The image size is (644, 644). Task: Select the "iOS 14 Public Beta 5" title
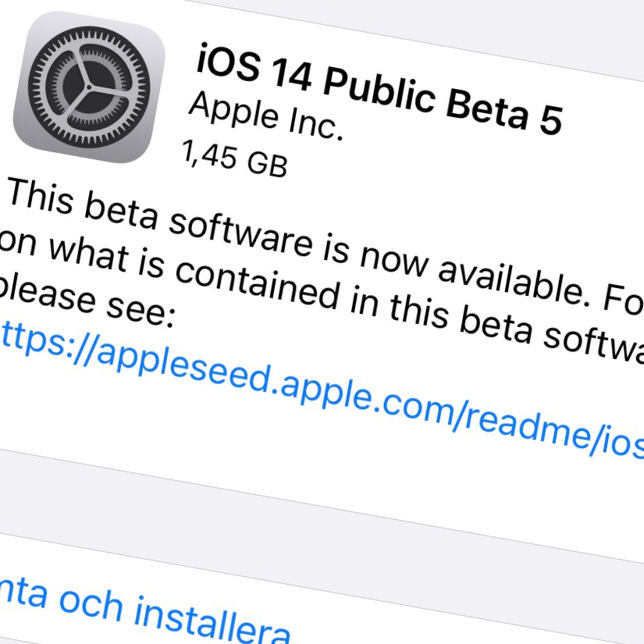[379, 90]
